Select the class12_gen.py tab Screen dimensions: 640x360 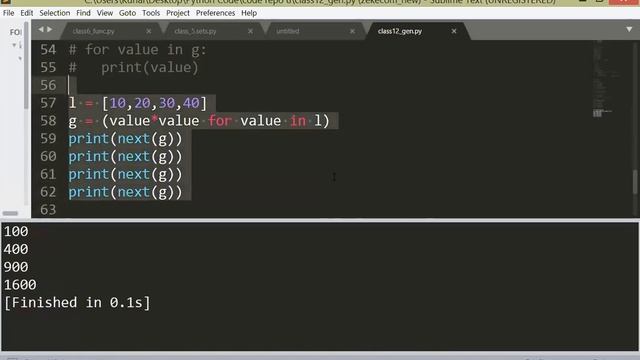tap(400, 31)
